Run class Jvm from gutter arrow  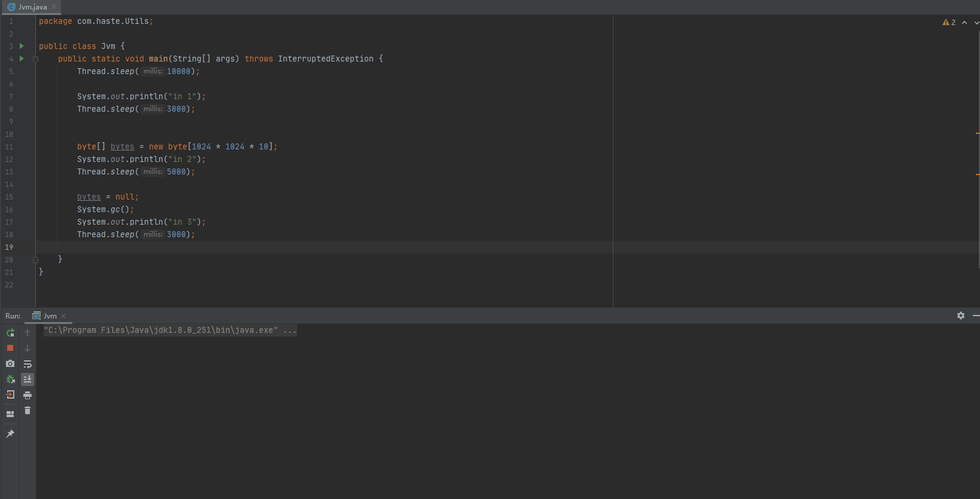(22, 46)
